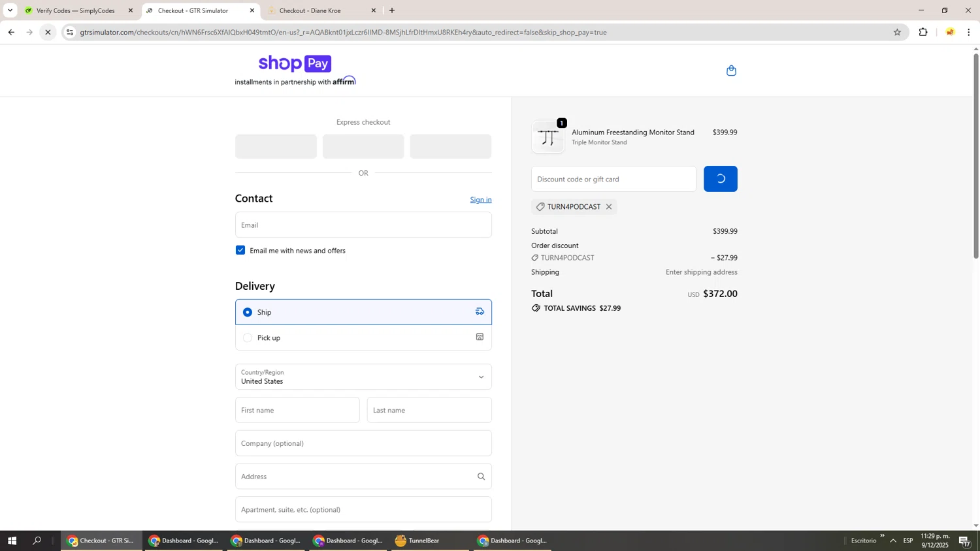Click the page vertical scrollbar

click(976, 157)
